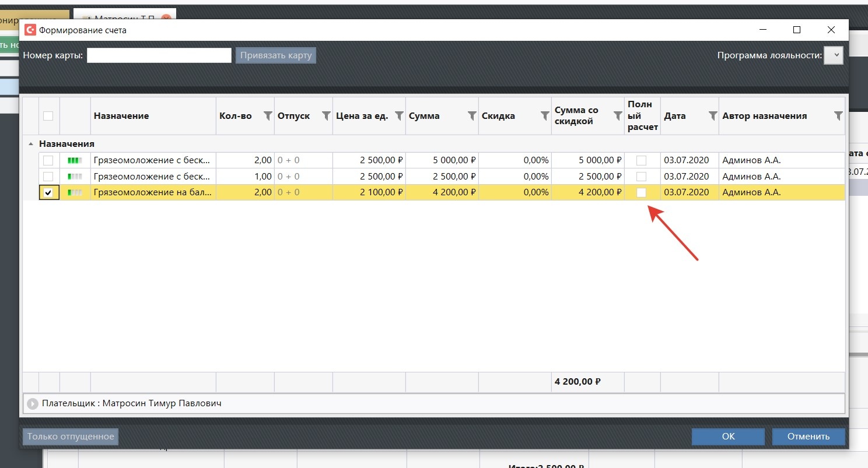Toggle the select-all checkbox in table header
Screen dimensions: 868x468
pyautogui.click(x=48, y=116)
